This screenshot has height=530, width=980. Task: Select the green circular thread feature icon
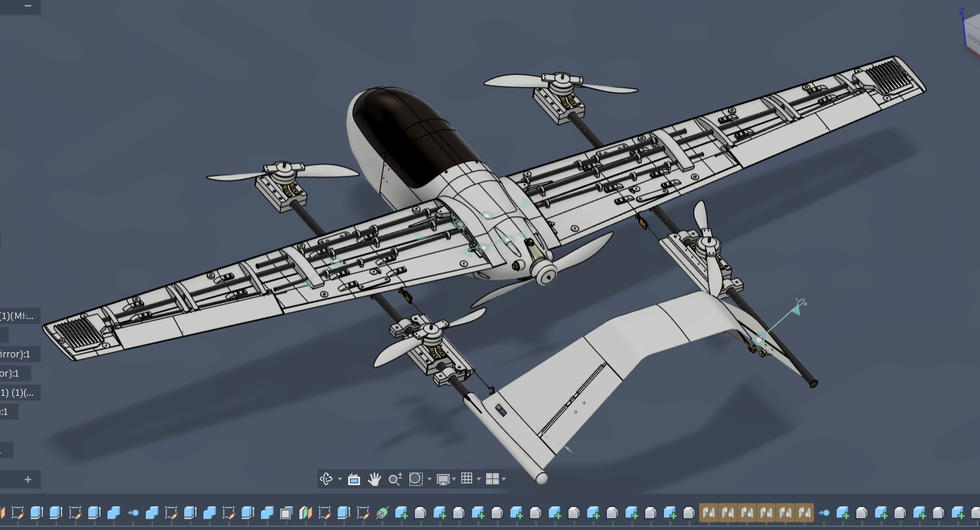click(x=382, y=513)
